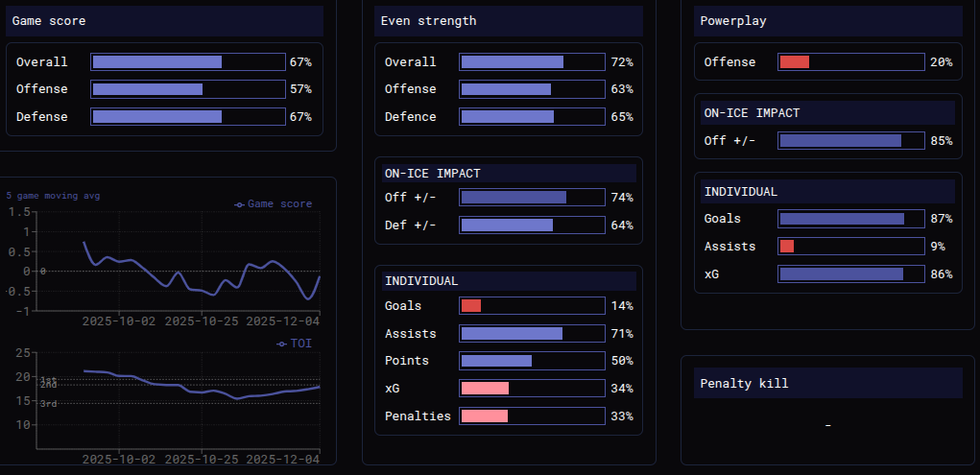Click the Powerplay Offense red bar
Image resolution: width=980 pixels, height=475 pixels.
pyautogui.click(x=795, y=61)
